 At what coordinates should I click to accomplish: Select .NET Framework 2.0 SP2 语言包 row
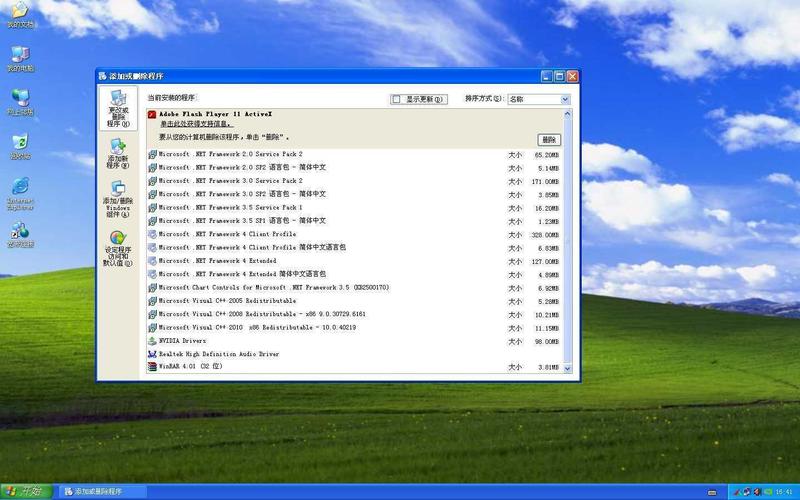pyautogui.click(x=355, y=167)
